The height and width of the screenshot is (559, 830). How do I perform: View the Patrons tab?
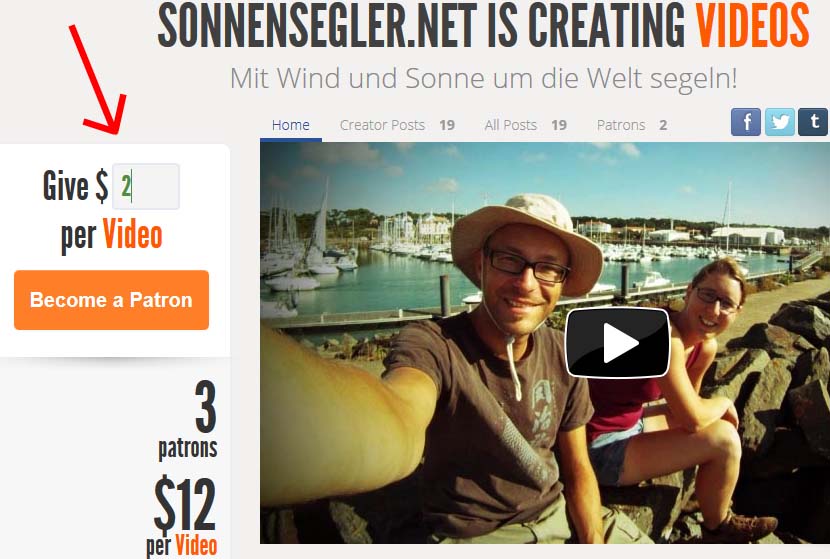631,125
